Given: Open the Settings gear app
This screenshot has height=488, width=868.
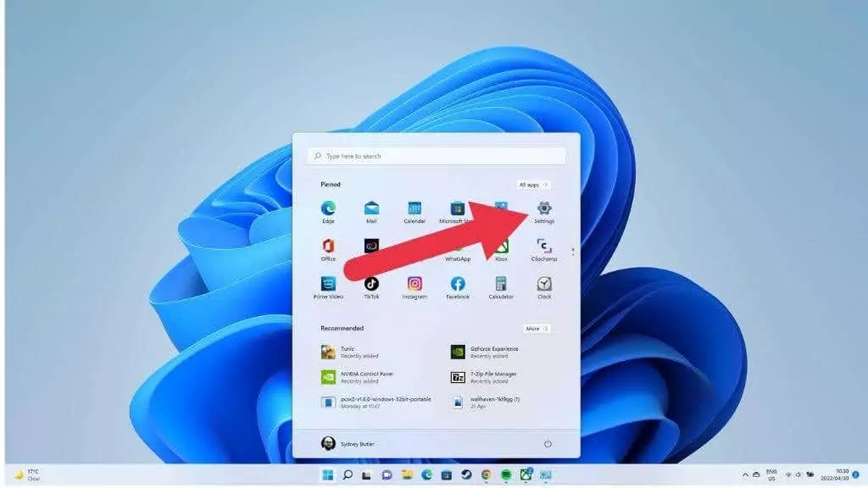Looking at the screenshot, I should coord(544,213).
